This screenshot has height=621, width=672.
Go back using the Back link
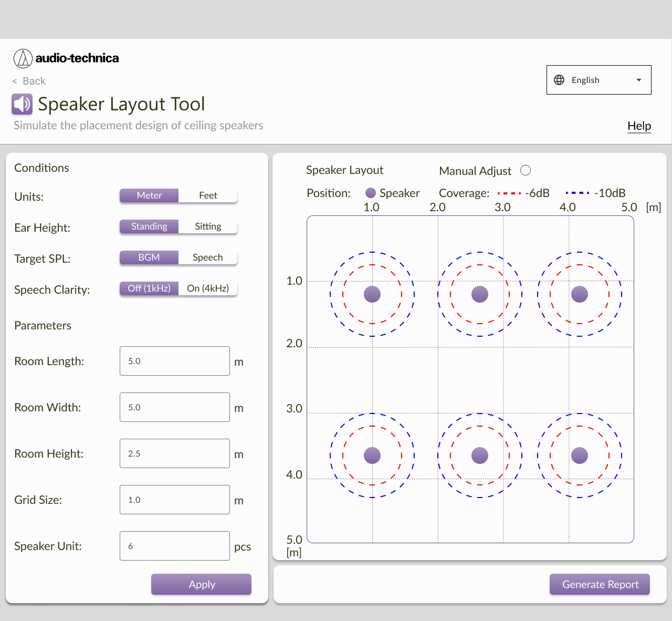(x=29, y=81)
